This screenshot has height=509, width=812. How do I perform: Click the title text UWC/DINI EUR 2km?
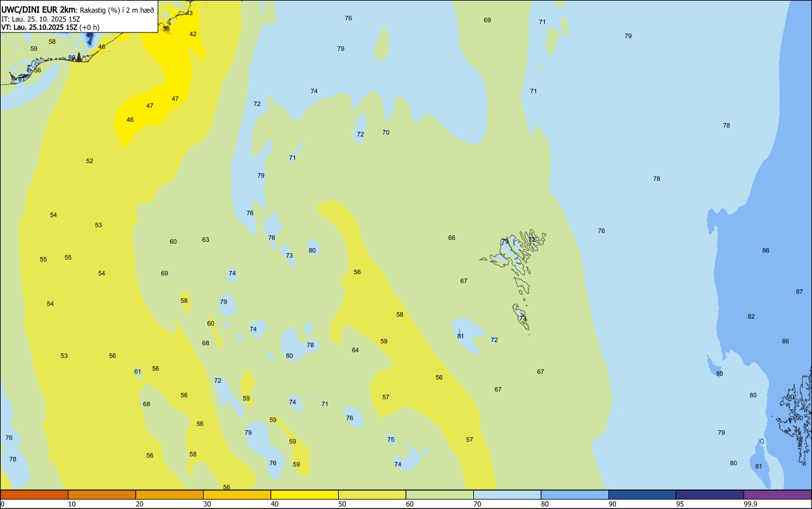pos(39,10)
